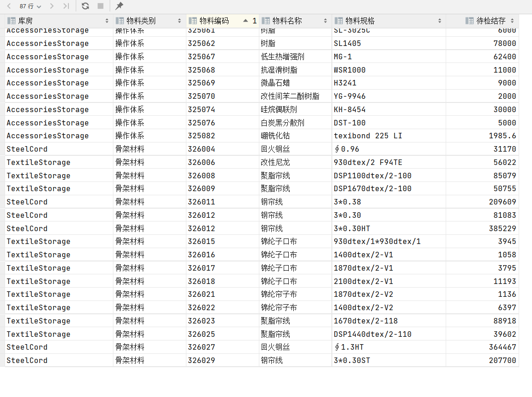Select the 库房 column header

[59, 21]
